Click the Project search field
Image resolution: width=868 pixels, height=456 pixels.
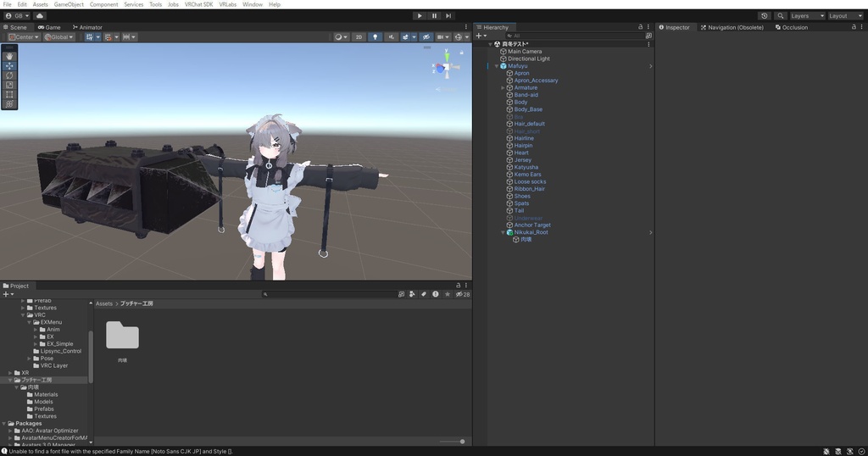point(331,294)
